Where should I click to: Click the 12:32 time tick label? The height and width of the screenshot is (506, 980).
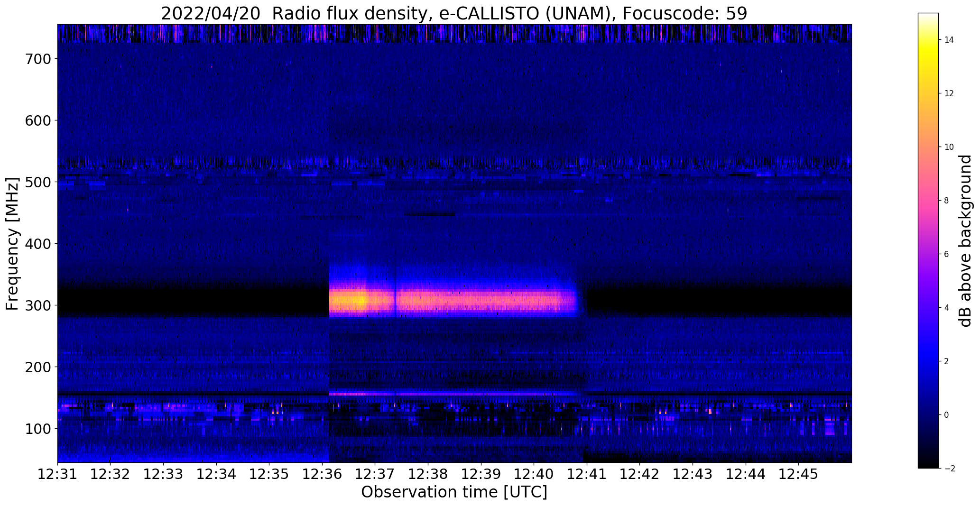tap(110, 474)
